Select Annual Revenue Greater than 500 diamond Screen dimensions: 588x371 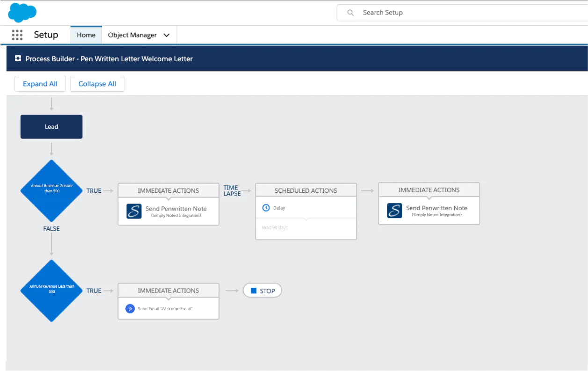coord(51,190)
